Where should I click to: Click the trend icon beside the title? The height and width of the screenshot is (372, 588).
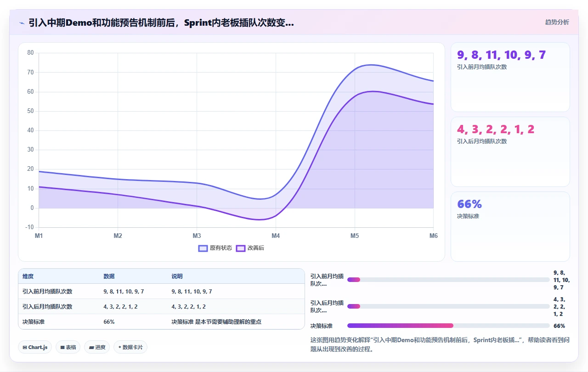coord(22,23)
